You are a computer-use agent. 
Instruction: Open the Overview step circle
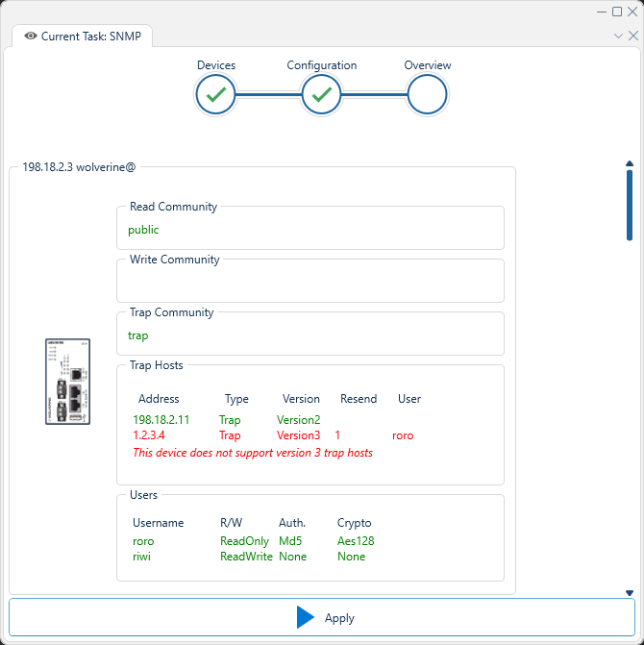(428, 94)
